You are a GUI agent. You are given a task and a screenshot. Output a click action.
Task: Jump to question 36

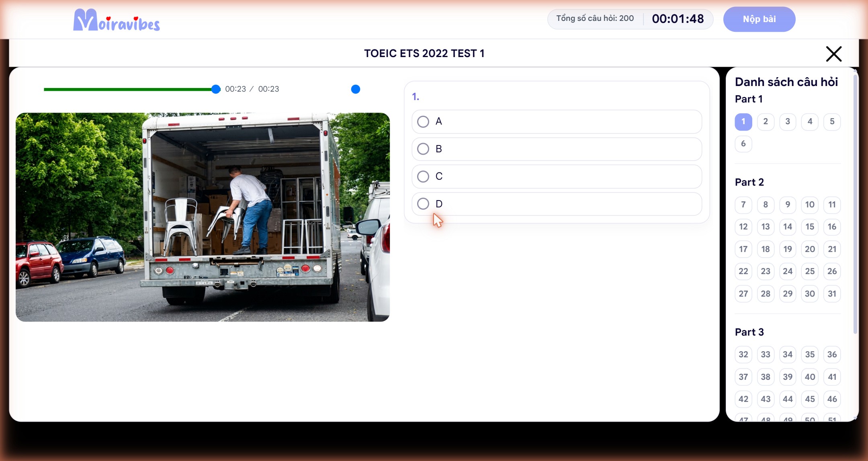click(x=832, y=354)
